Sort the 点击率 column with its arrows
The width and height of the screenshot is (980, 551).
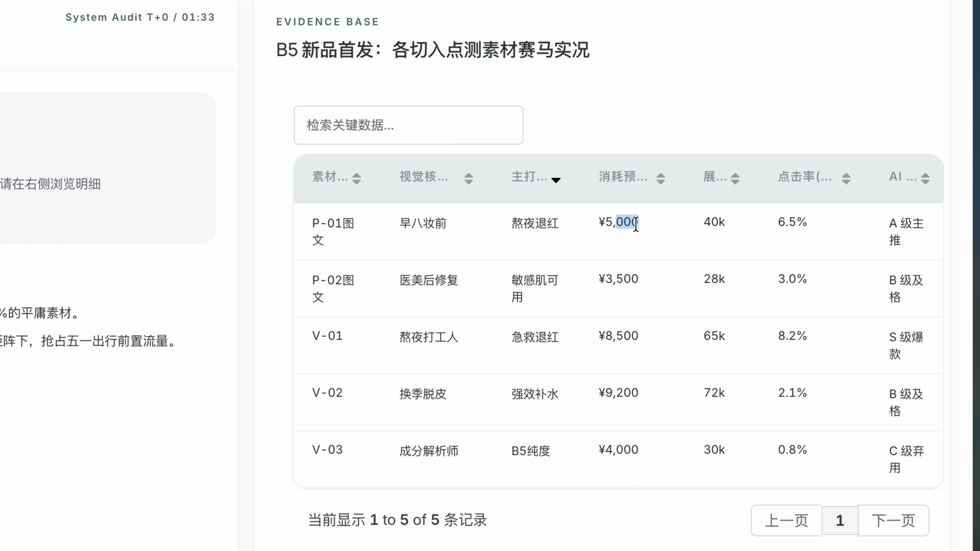point(846,178)
